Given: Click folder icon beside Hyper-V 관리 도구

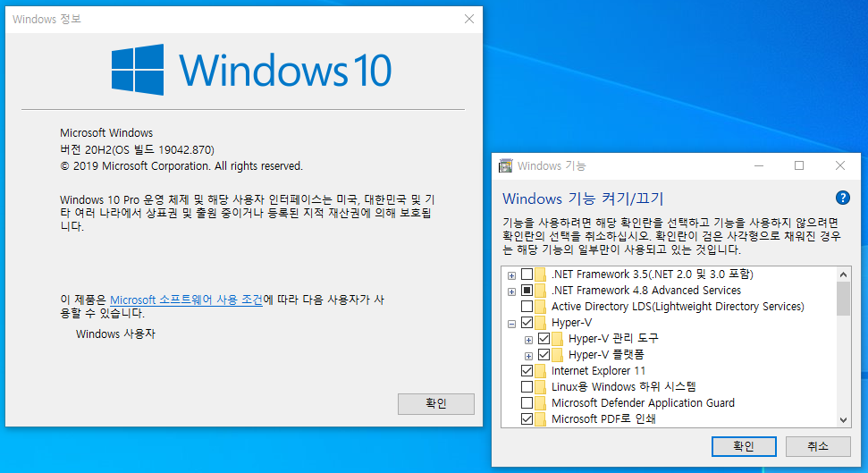Looking at the screenshot, I should point(558,338).
